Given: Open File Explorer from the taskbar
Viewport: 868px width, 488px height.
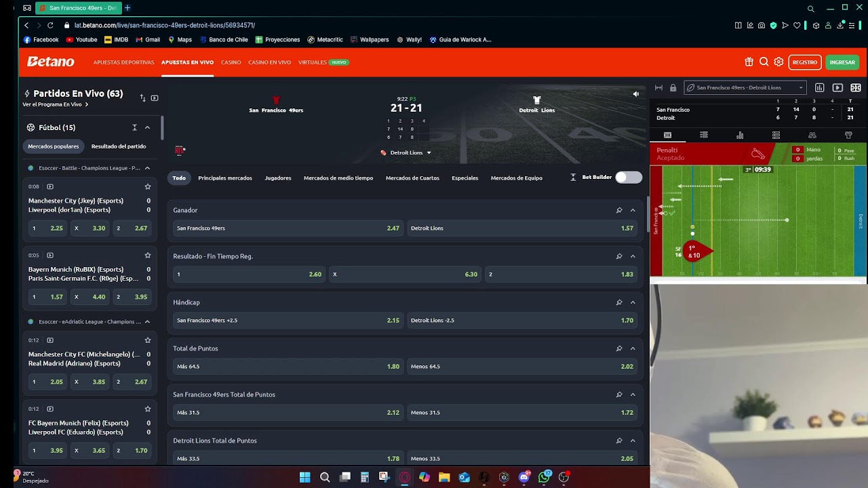Looking at the screenshot, I should point(444,477).
